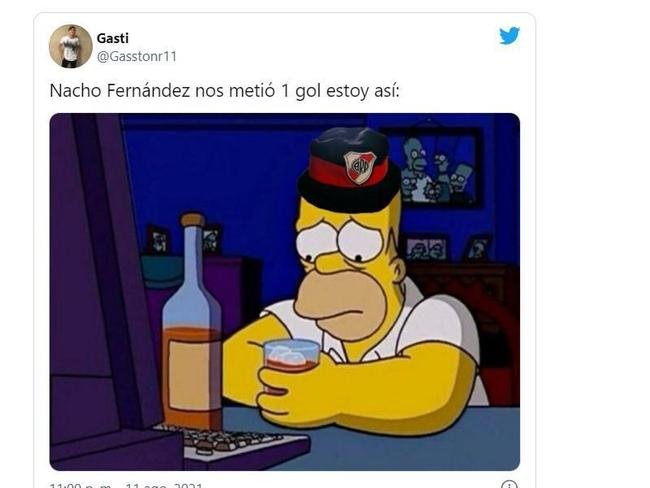Click the blank label on the bottle
Screen dimensions: 650x488
coord(191,375)
